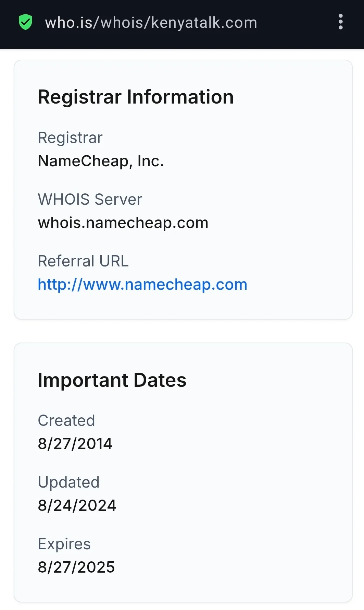364x610 pixels.
Task: Tap the Updated label
Action: [68, 482]
